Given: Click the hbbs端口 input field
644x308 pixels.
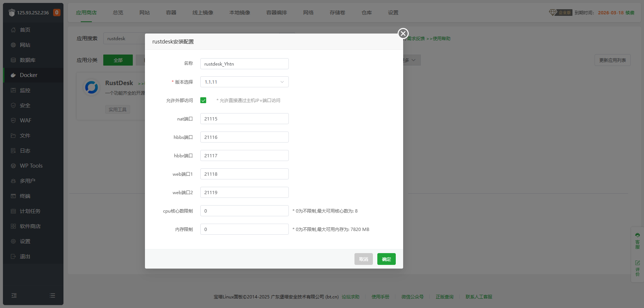Looking at the screenshot, I should 245,137.
